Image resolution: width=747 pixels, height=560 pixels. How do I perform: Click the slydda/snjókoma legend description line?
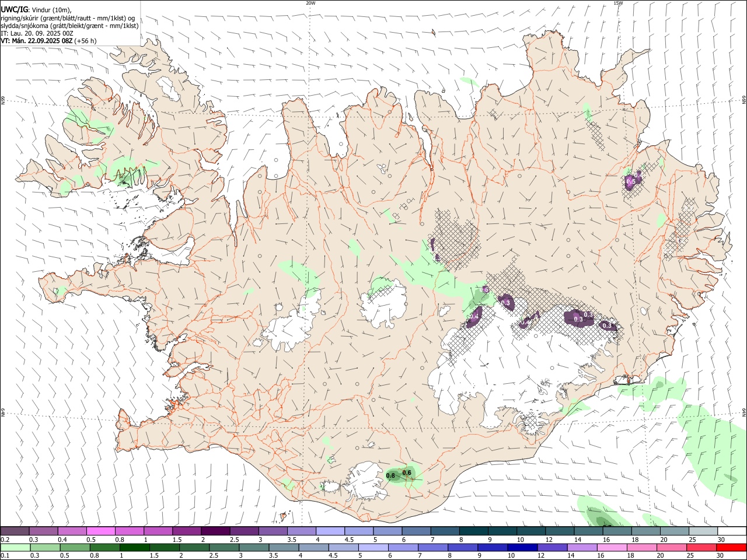pyautogui.click(x=69, y=26)
